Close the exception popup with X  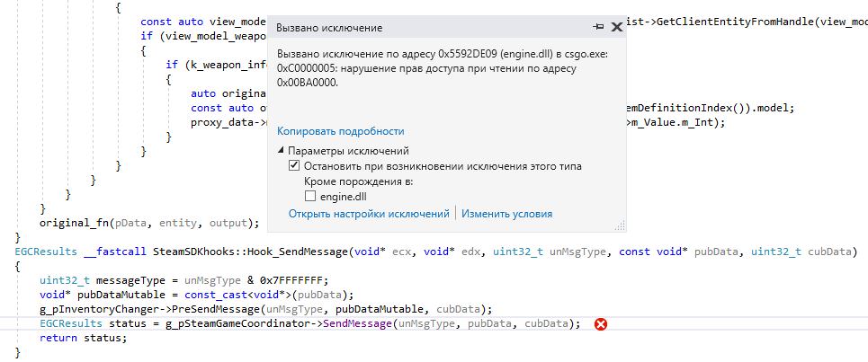[617, 28]
